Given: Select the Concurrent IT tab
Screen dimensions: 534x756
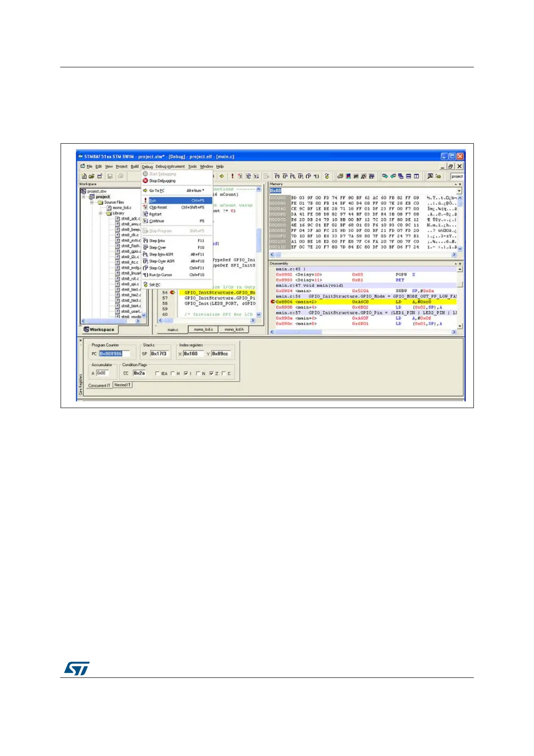Looking at the screenshot, I should (99, 385).
